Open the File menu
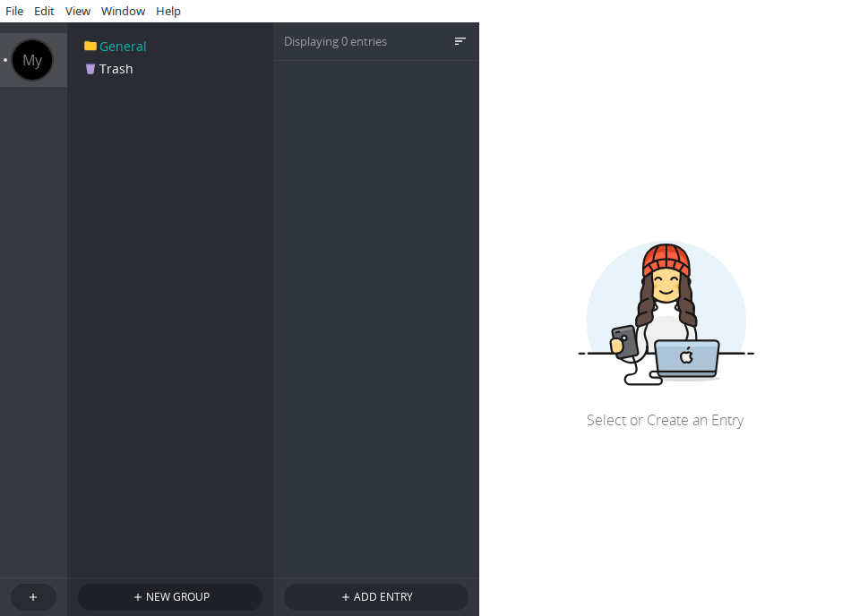The width and height of the screenshot is (851, 616). pos(14,11)
